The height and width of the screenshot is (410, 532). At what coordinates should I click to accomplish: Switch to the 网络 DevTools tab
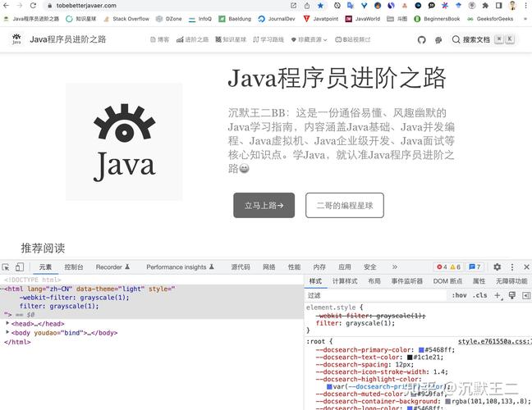tap(269, 267)
